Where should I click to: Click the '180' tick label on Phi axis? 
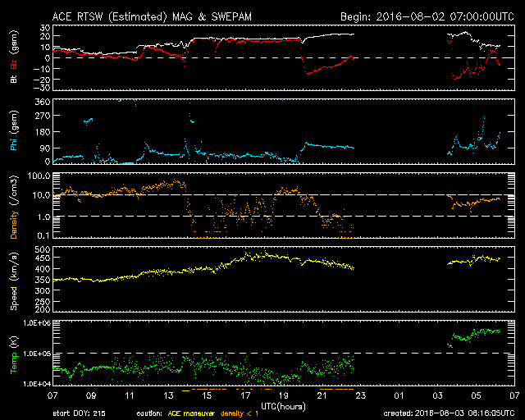coord(43,132)
